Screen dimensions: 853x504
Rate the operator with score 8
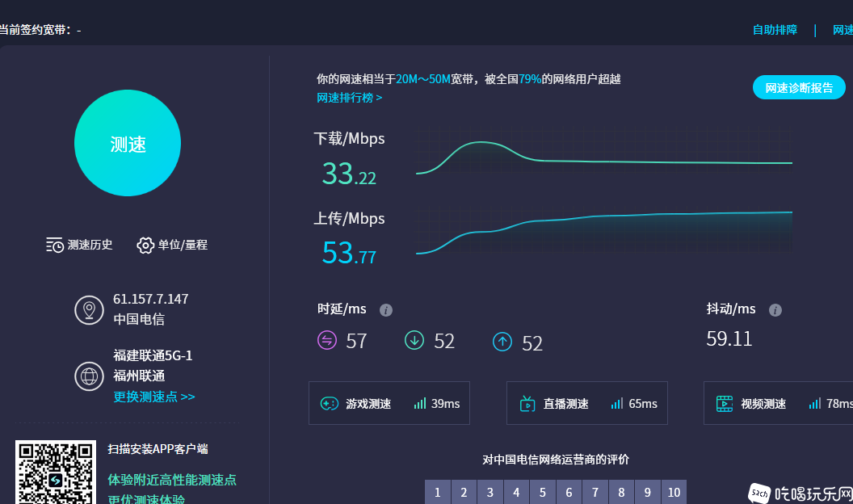coord(621,492)
